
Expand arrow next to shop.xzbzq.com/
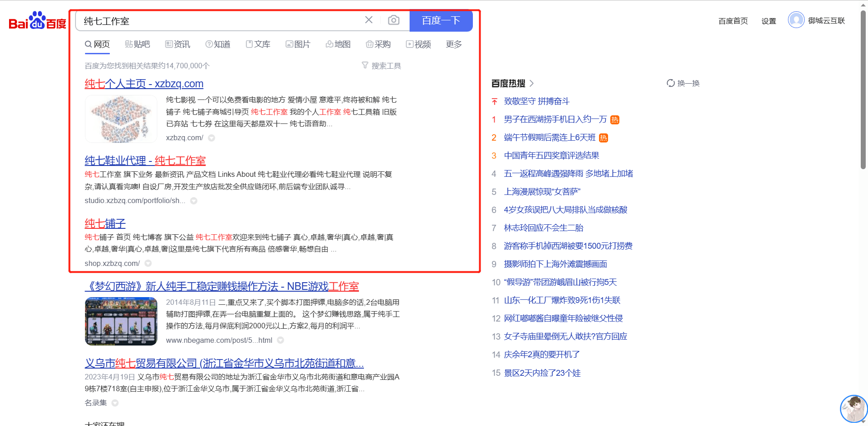pyautogui.click(x=148, y=264)
